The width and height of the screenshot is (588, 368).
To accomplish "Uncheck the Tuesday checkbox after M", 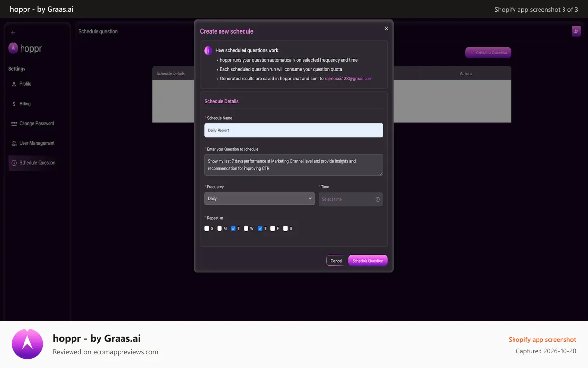I will [233, 228].
